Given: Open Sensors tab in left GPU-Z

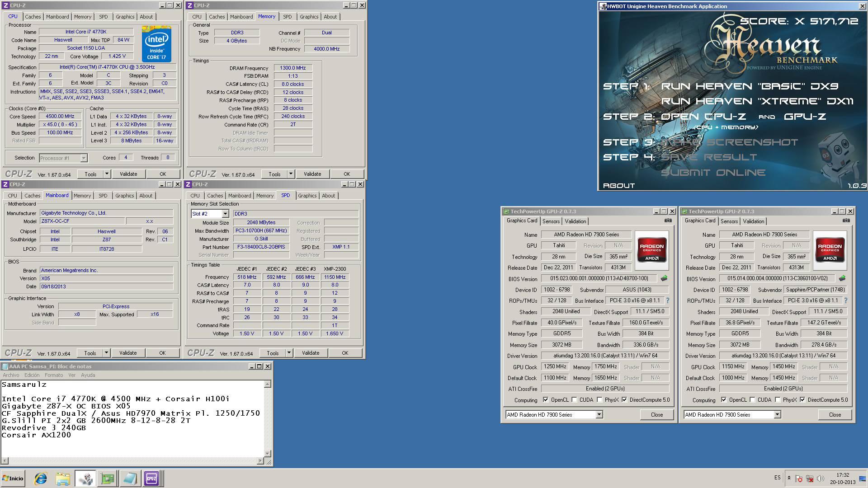Looking at the screenshot, I should pyautogui.click(x=551, y=221).
